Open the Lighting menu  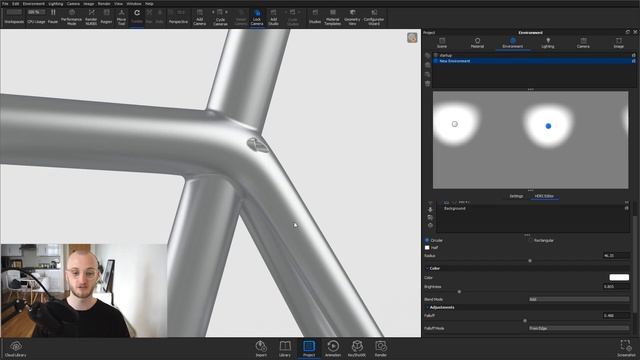[56, 4]
